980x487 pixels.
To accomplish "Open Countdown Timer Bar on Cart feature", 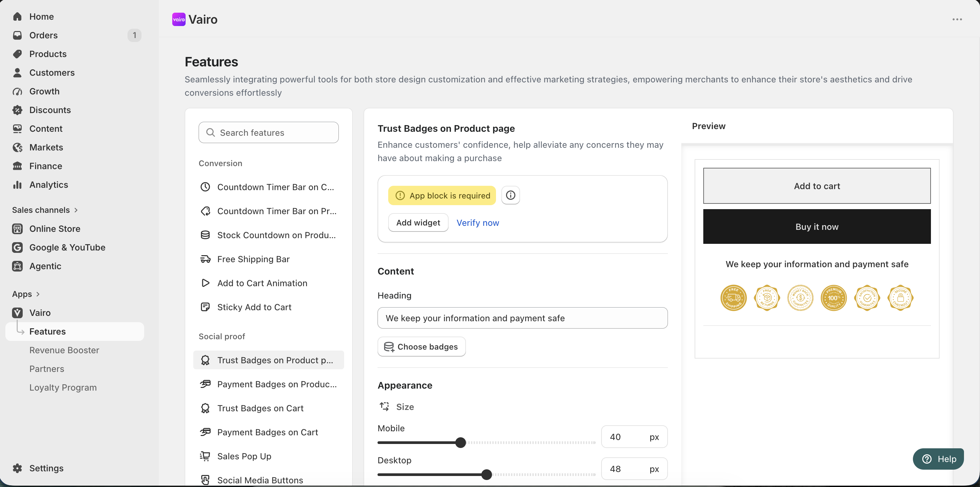I will click(x=269, y=187).
